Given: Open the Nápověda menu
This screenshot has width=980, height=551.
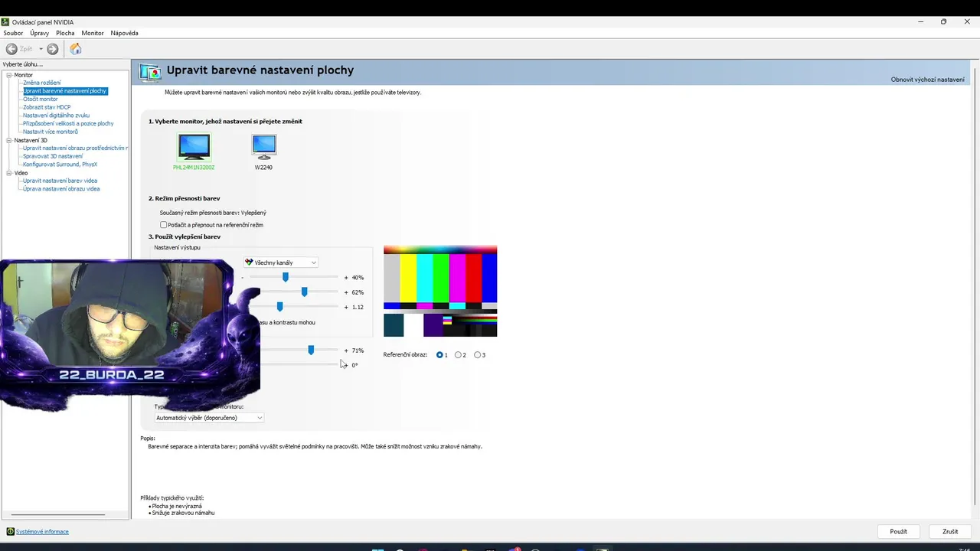Looking at the screenshot, I should tap(124, 33).
